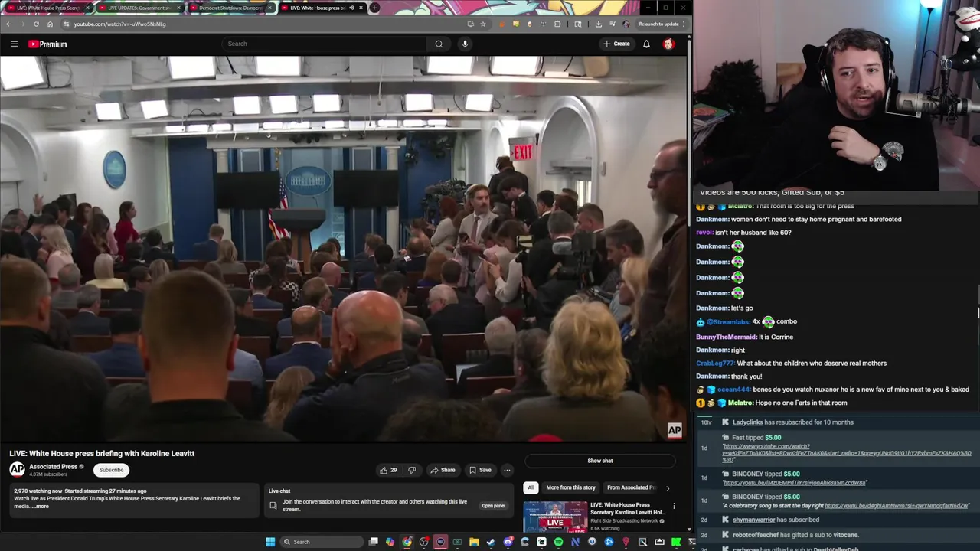
Task: Bookmark this page with the star icon
Action: coord(483,24)
